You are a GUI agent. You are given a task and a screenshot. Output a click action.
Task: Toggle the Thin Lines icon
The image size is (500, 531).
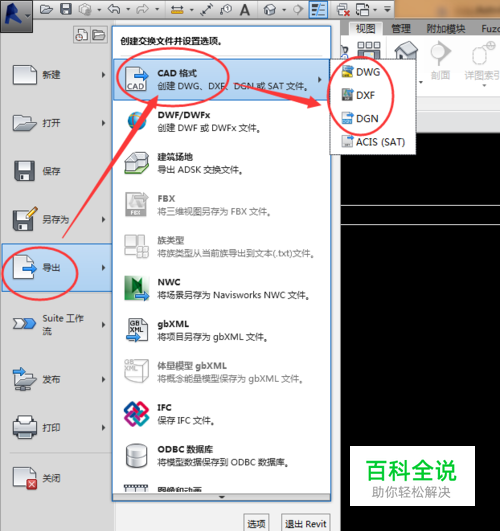318,9
